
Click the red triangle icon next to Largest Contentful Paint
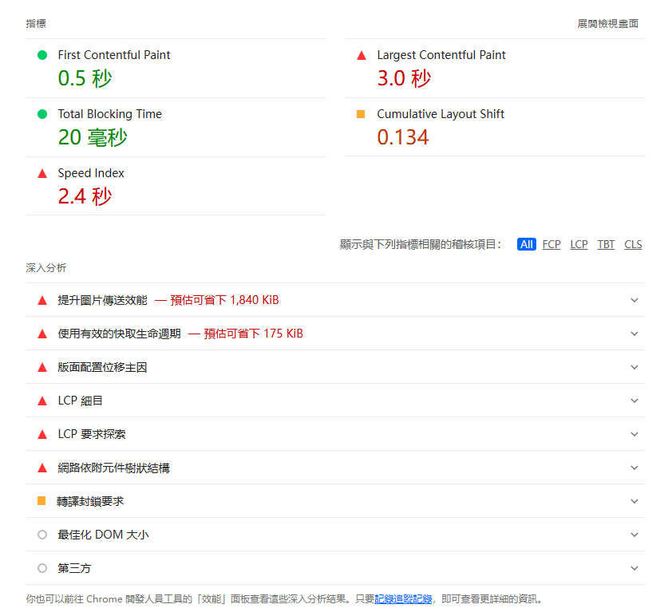point(362,54)
